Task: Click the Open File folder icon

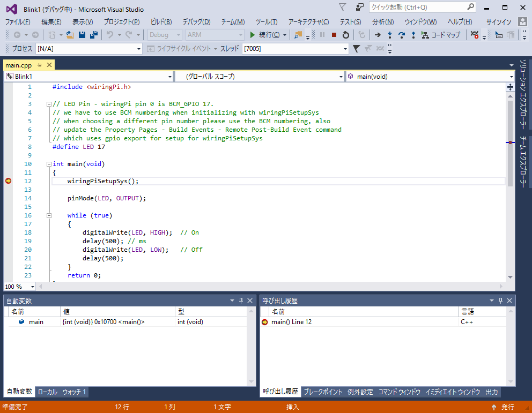Action: 70,35
